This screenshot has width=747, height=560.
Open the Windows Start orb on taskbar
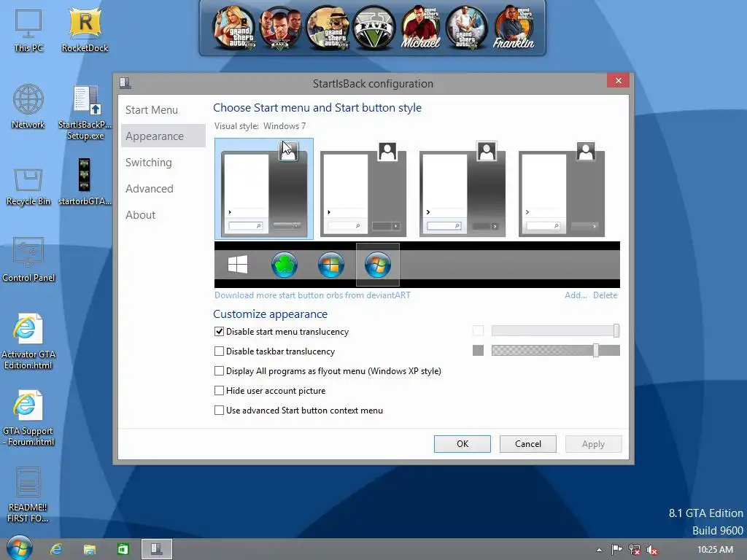[20, 548]
